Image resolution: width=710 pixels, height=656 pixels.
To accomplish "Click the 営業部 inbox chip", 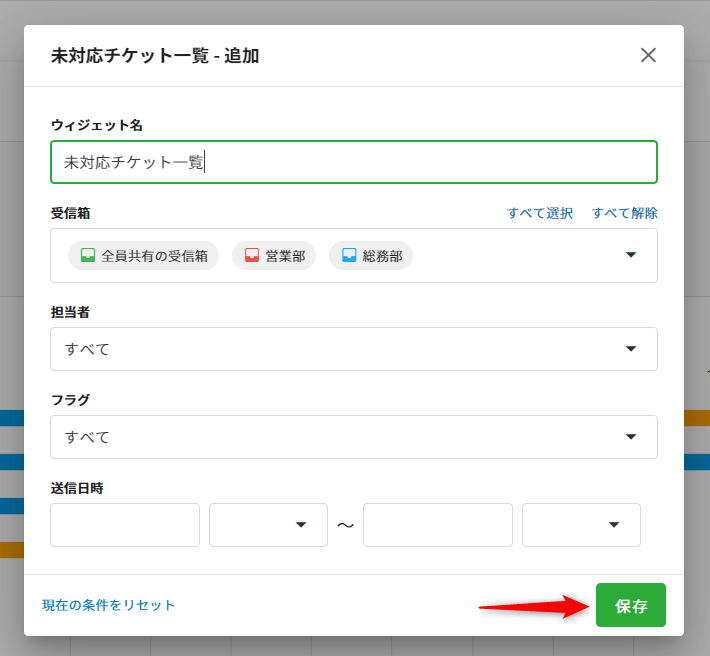I will point(274,256).
